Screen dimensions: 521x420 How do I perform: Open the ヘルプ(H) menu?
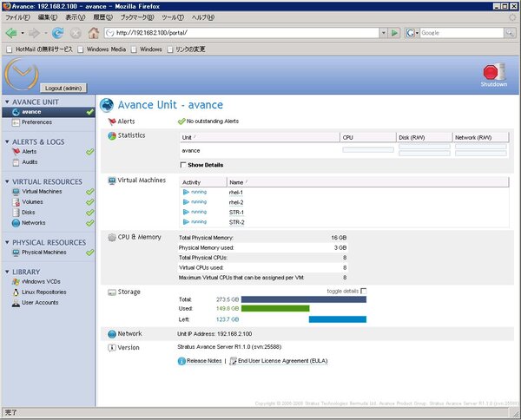(202, 17)
